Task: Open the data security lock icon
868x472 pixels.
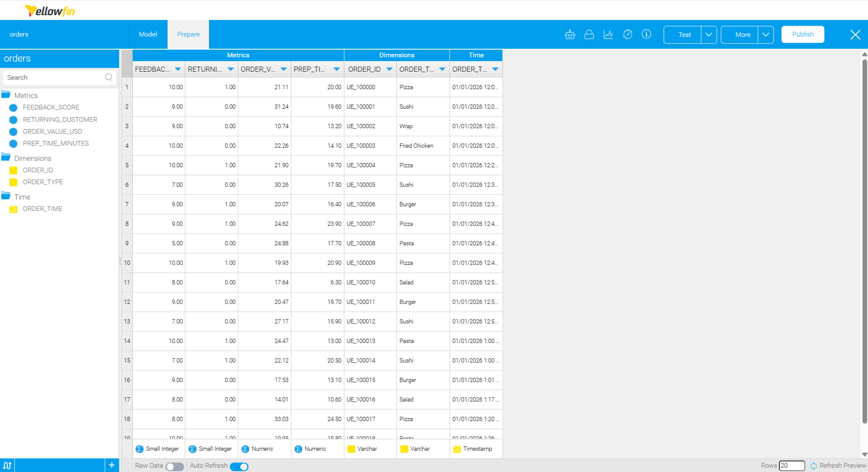Action: coord(589,34)
